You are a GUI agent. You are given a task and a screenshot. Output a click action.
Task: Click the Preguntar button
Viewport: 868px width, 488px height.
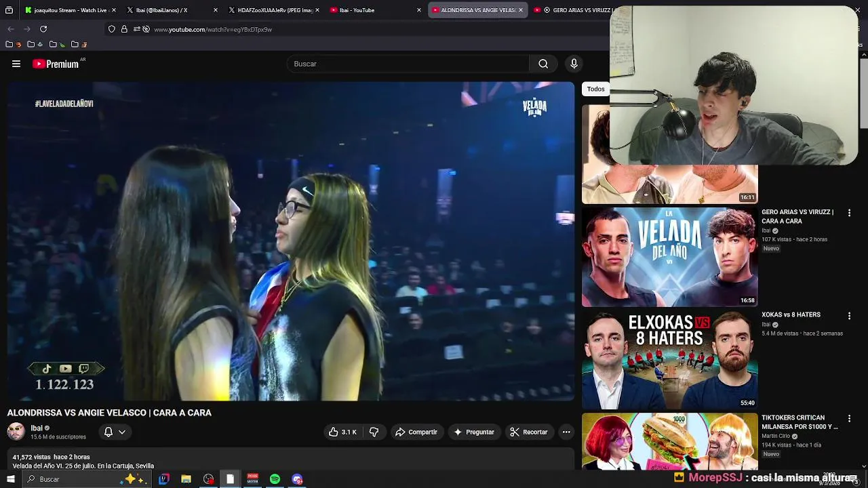474,432
